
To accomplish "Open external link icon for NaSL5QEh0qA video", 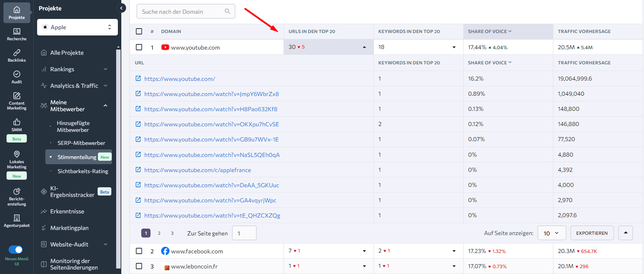I will (138, 155).
